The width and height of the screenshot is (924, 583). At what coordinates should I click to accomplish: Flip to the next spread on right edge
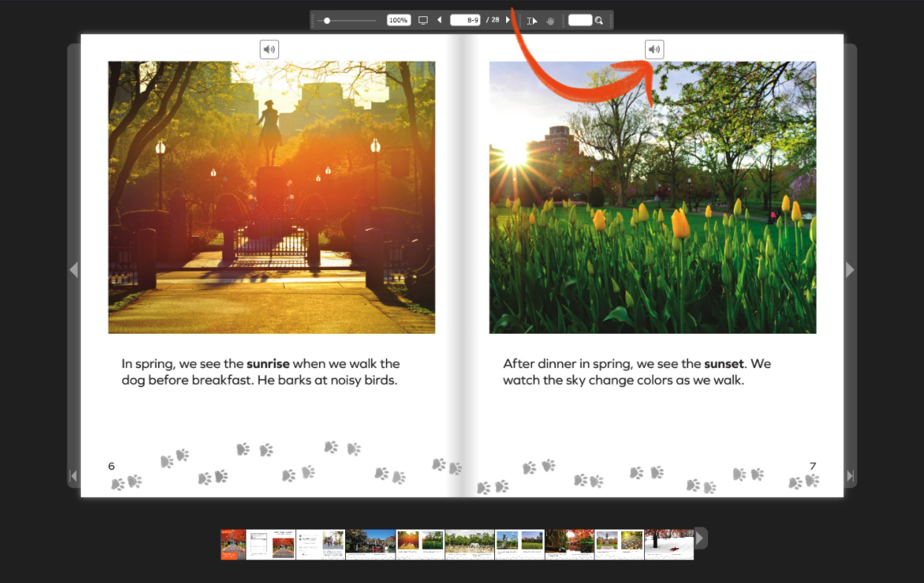tap(850, 270)
